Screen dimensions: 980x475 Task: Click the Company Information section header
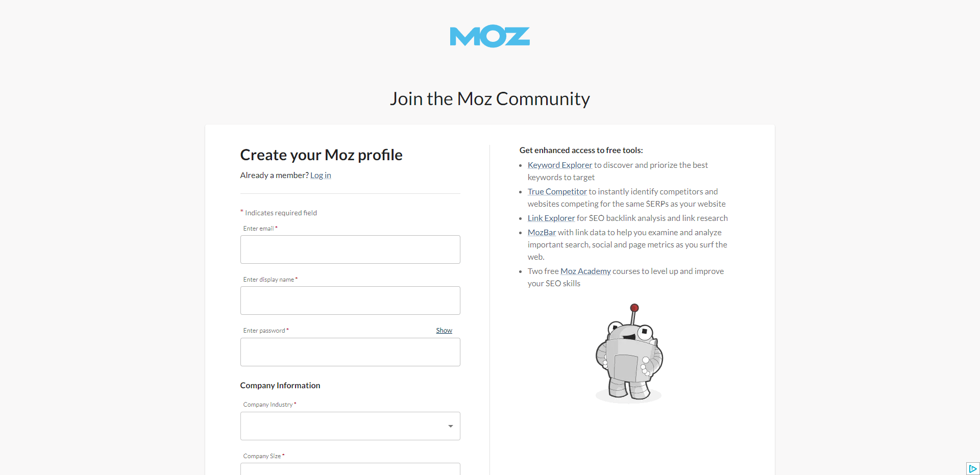pos(280,385)
